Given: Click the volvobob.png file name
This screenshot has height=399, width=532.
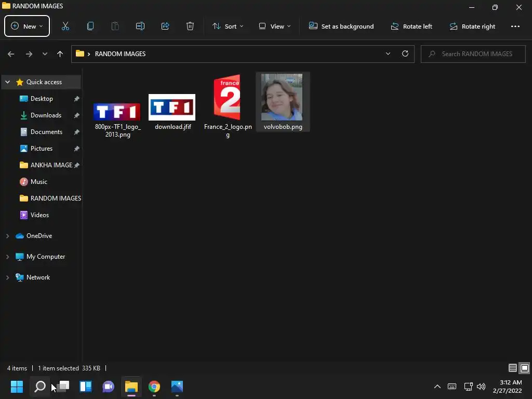Looking at the screenshot, I should click(283, 127).
